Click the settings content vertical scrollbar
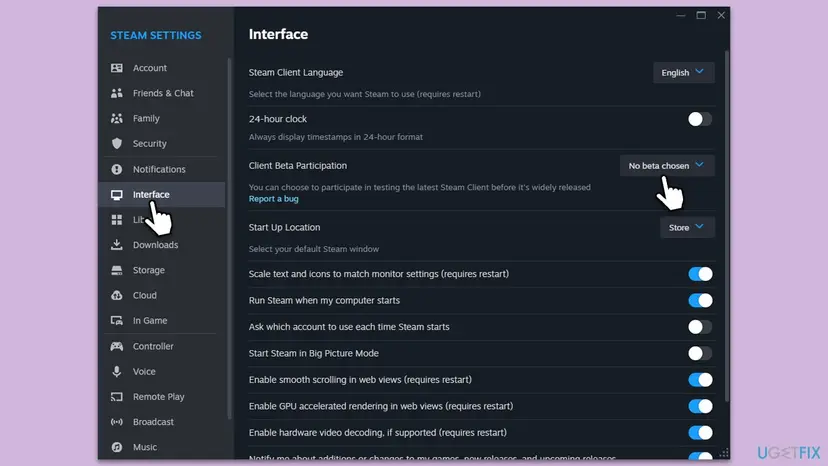 (x=727, y=226)
